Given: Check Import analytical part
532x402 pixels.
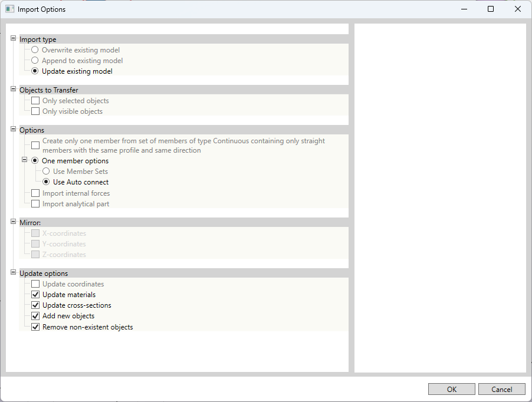Looking at the screenshot, I should click(35, 204).
